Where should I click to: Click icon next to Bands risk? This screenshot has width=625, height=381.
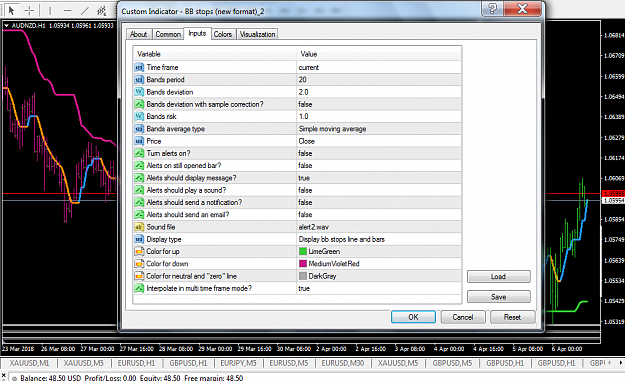pos(139,116)
